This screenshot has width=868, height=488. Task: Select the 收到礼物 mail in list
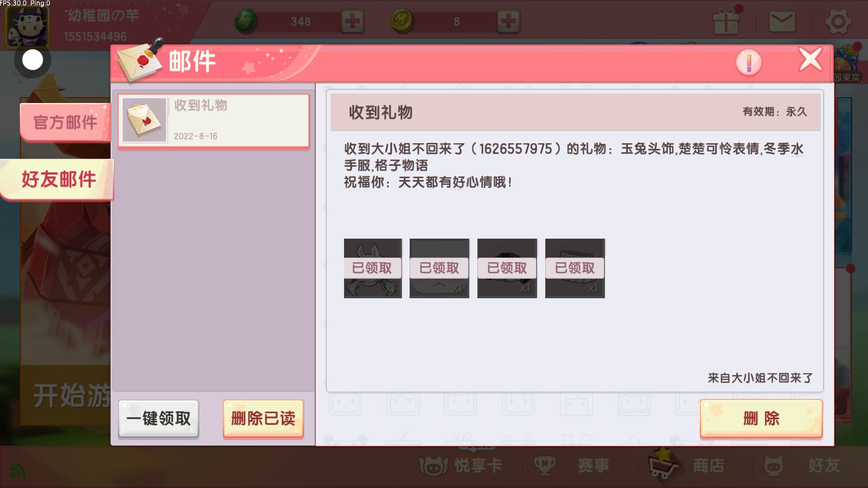214,121
